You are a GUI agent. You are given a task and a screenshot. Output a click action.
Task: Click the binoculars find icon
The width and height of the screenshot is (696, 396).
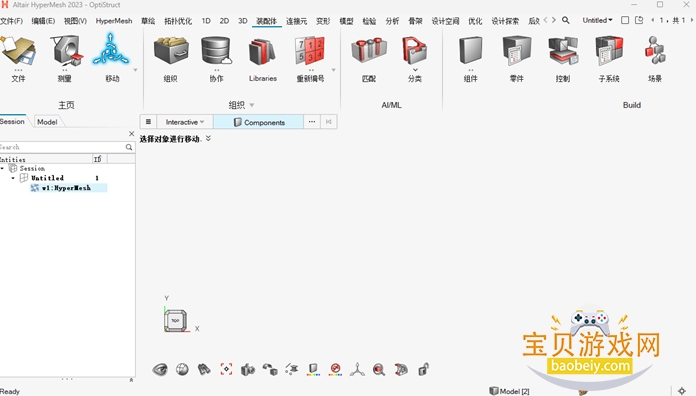point(204,369)
